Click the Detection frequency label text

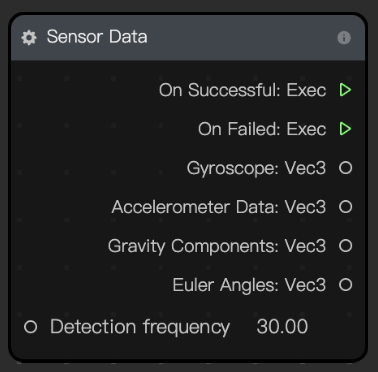pyautogui.click(x=140, y=327)
